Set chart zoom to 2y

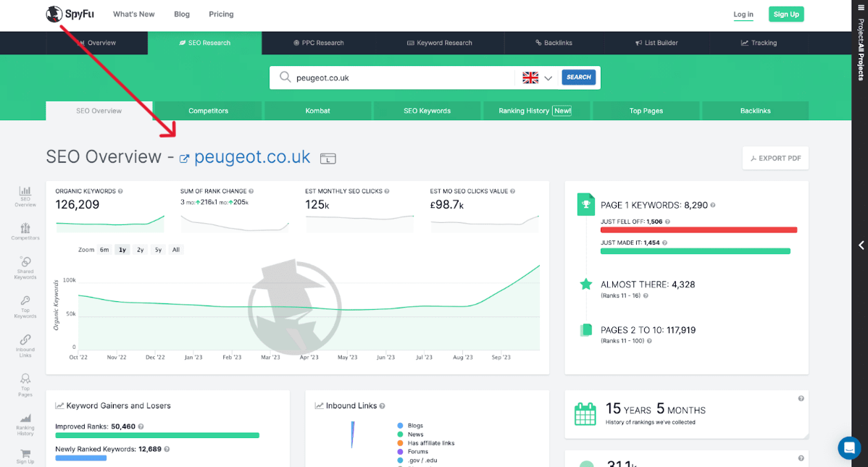140,250
